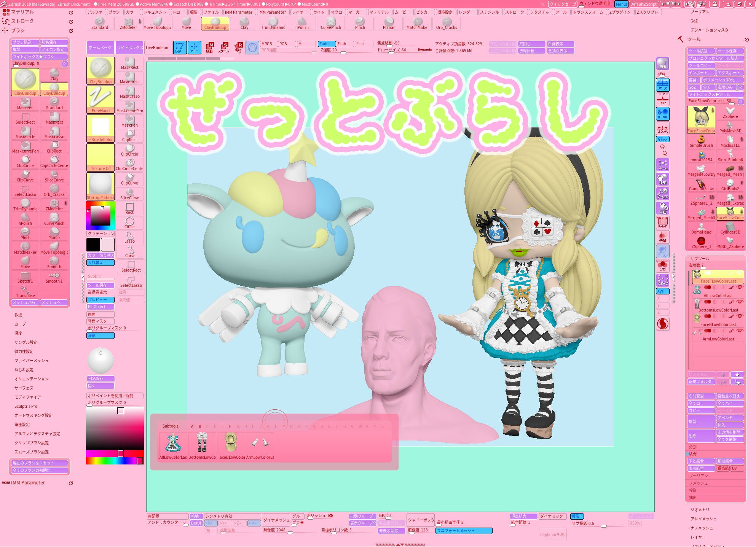Select the TrimDynamic brush in top shelf
This screenshot has height=547, width=756.
tap(273, 24)
